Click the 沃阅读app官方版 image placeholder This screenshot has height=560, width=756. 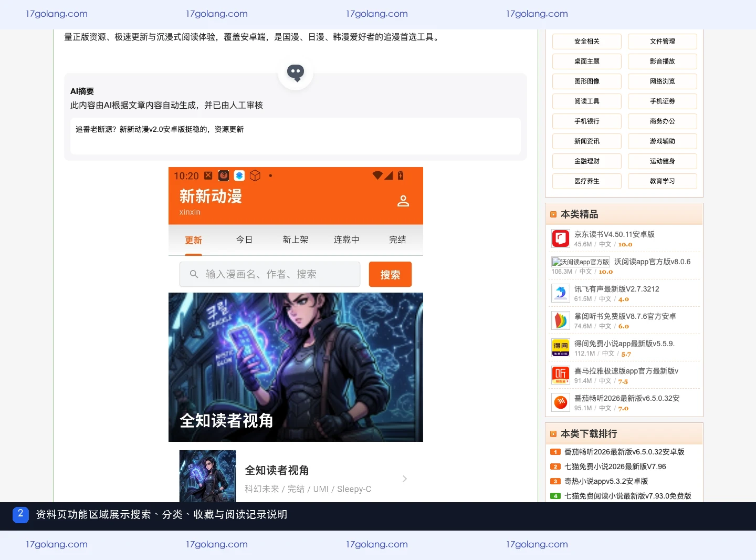pos(581,262)
